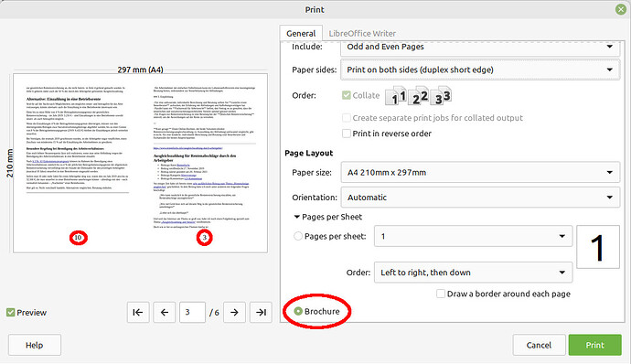Select the Pages per sheet radio button
This screenshot has height=364, width=631.
click(x=298, y=236)
